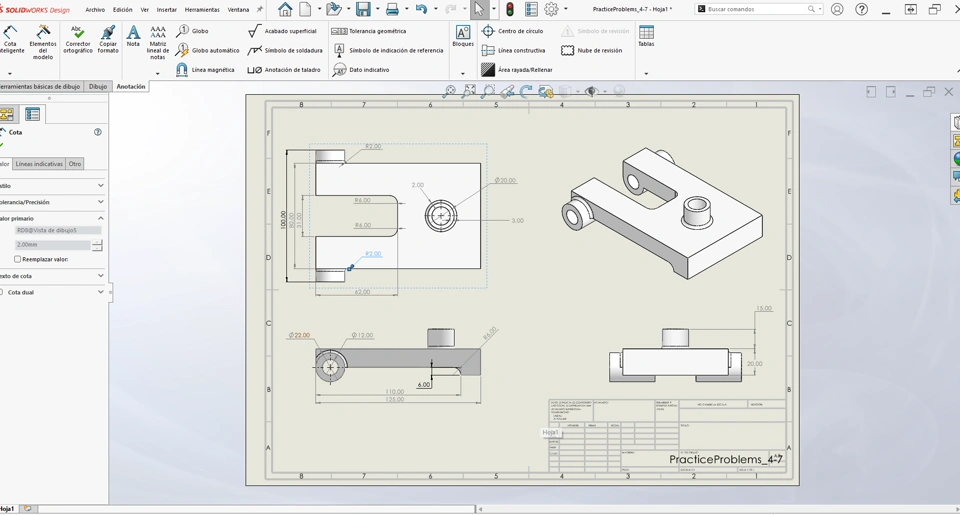Screen dimensions: 960x515
Task: Open the Tablas dropdown
Action: click(x=646, y=73)
